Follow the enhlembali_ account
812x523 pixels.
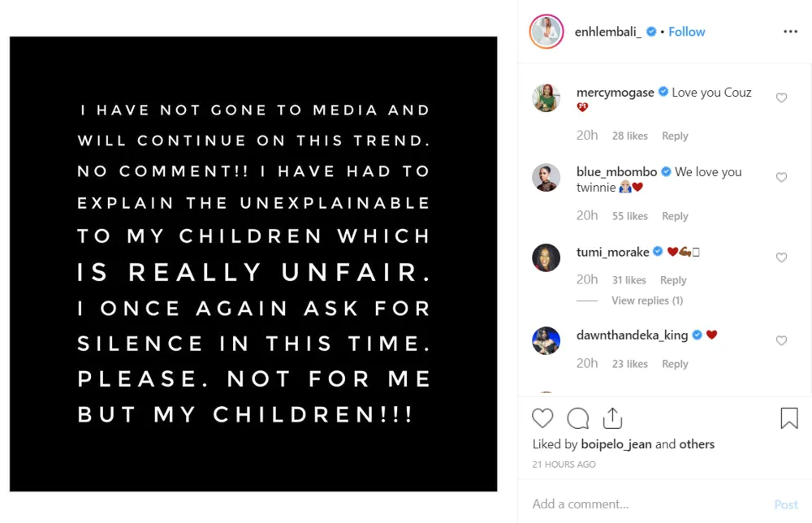click(x=687, y=32)
